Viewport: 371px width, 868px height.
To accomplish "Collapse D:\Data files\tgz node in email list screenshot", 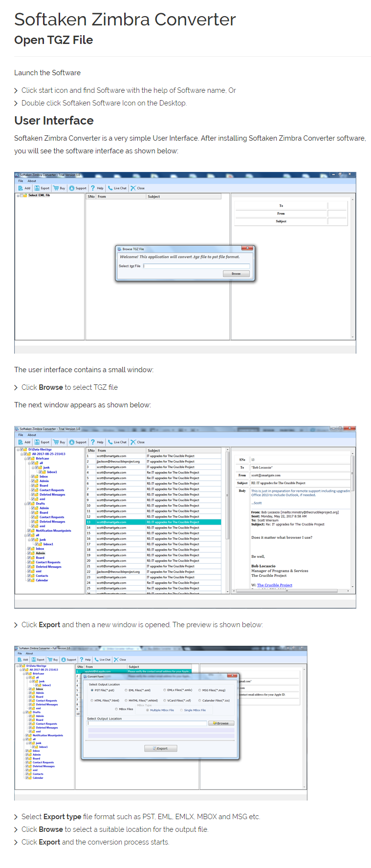I will click(18, 449).
